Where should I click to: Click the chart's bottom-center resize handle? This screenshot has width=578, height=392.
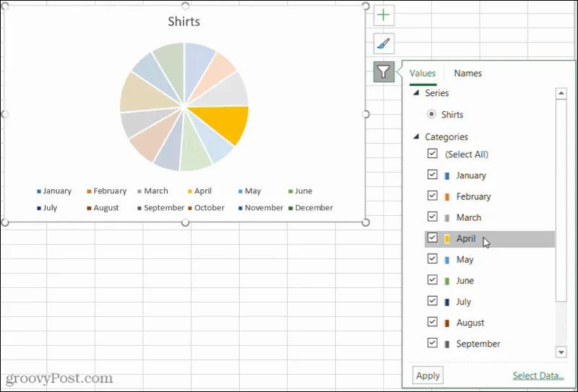(186, 222)
